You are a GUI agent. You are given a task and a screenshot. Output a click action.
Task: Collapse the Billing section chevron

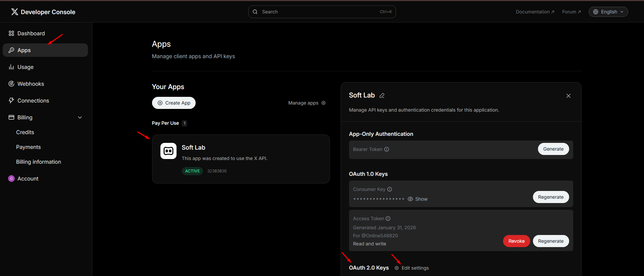pyautogui.click(x=80, y=117)
